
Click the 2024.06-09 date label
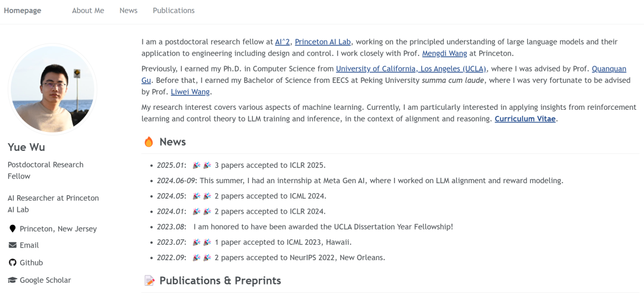[176, 181]
